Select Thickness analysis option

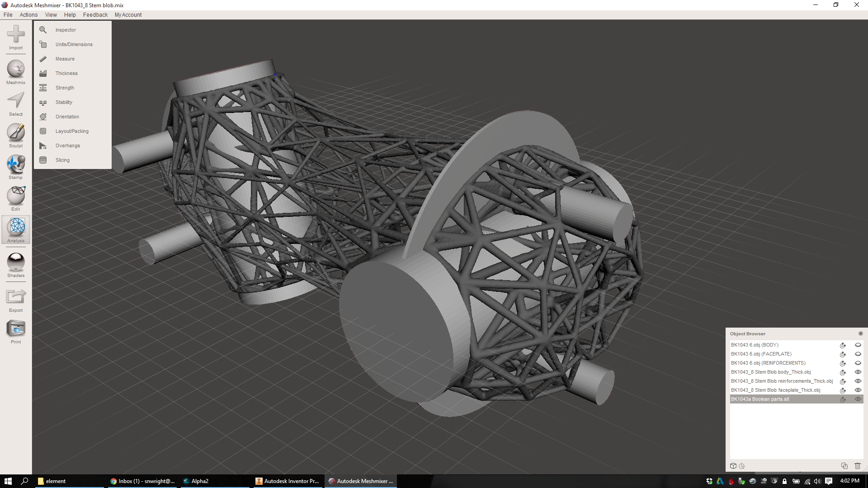pyautogui.click(x=66, y=73)
